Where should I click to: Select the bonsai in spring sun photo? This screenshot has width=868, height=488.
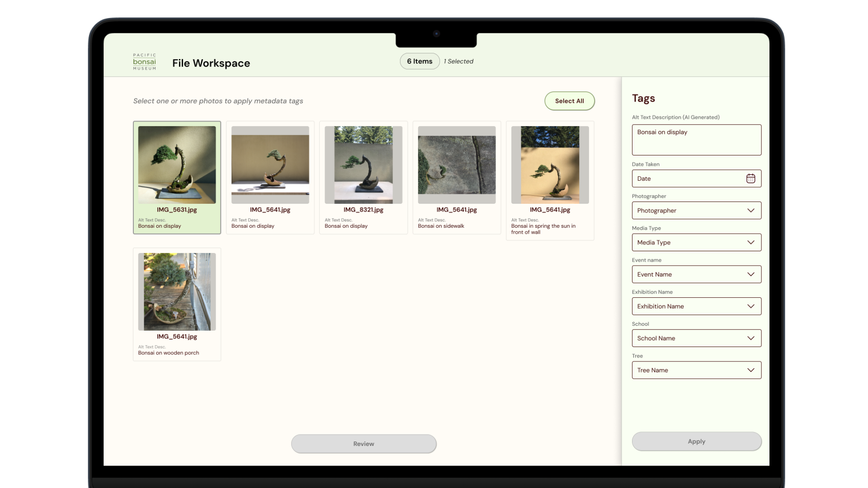coord(550,165)
